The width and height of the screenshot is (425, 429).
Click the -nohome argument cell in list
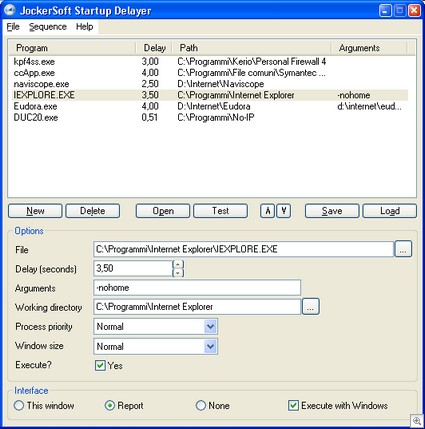354,95
